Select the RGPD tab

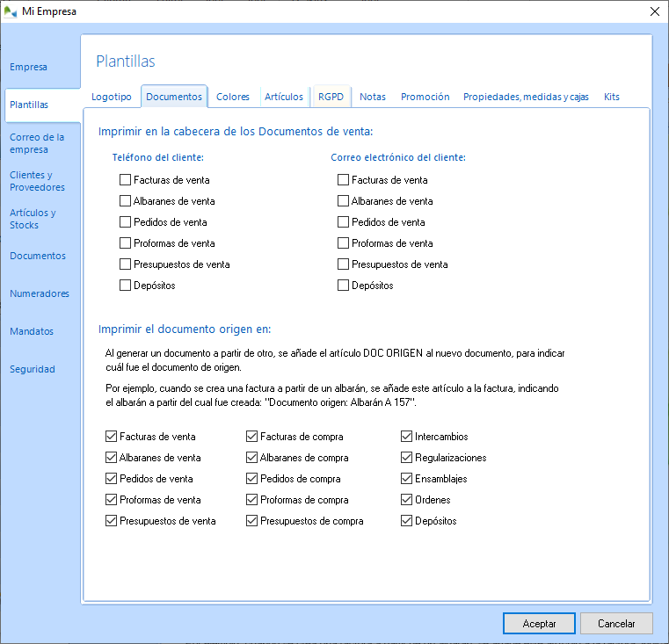pos(331,97)
